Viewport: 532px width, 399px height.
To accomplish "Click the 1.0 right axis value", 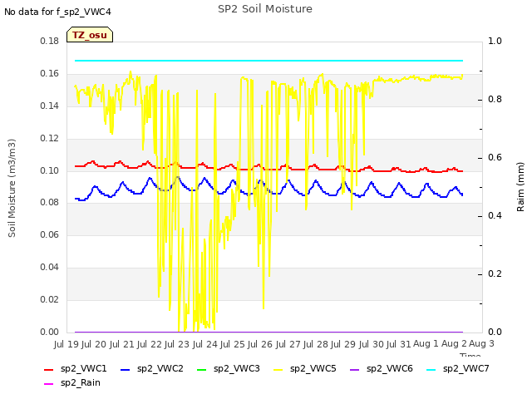I will 495,42.
